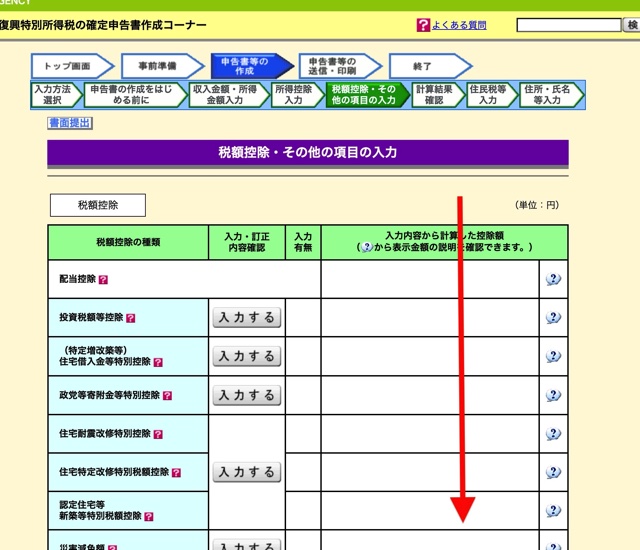This screenshot has width=640, height=550.
Task: Click the help icon beside 配当控除
Action: pos(103,280)
